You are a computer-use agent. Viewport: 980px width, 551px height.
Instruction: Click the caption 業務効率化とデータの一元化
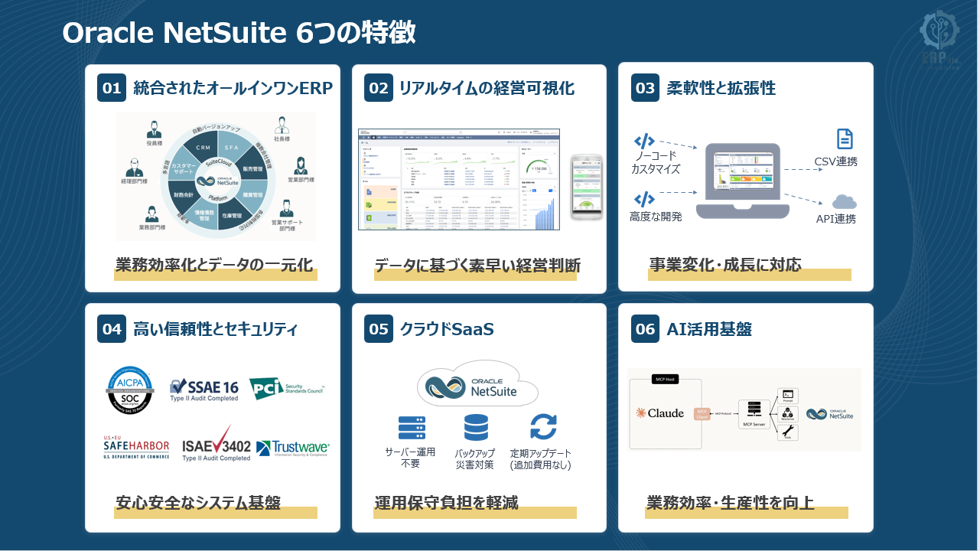pyautogui.click(x=214, y=266)
